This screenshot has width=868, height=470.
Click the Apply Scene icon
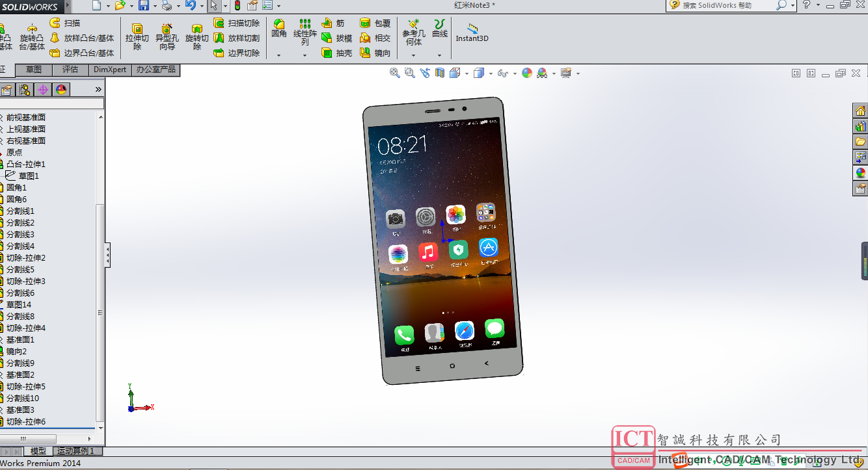click(x=542, y=73)
